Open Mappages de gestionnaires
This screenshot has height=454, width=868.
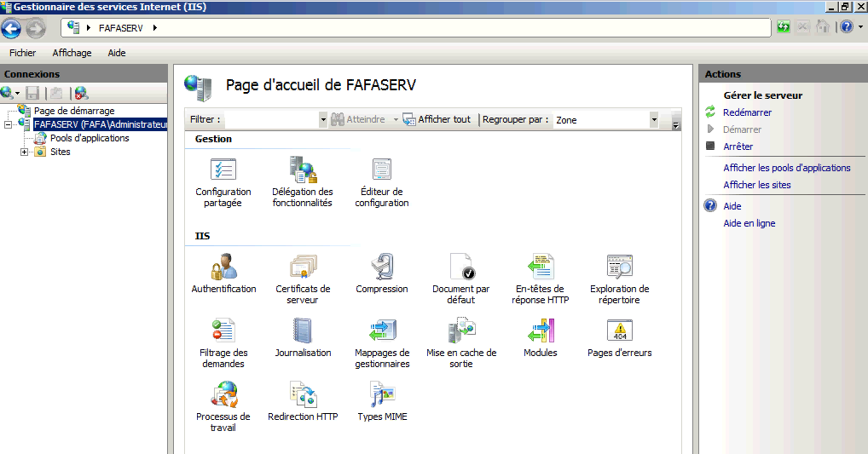point(382,343)
